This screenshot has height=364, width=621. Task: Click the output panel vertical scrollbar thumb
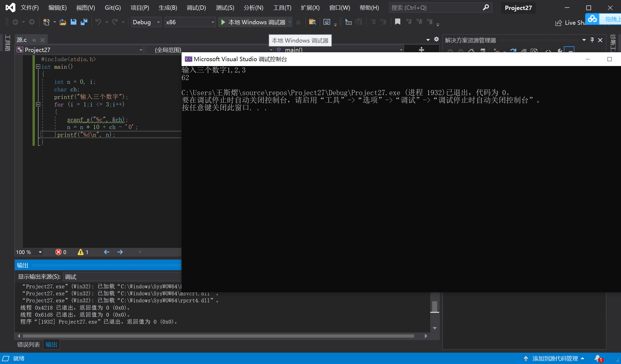pyautogui.click(x=435, y=307)
